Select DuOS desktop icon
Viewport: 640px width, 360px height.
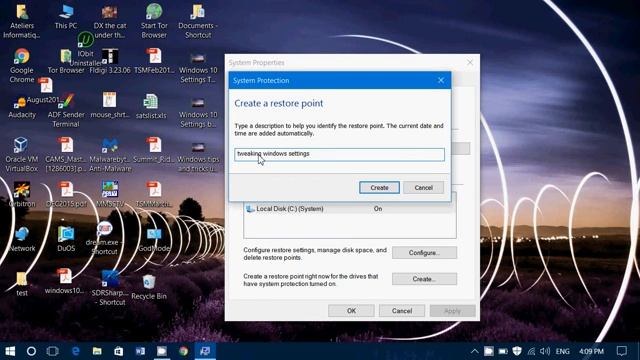pyautogui.click(x=66, y=239)
